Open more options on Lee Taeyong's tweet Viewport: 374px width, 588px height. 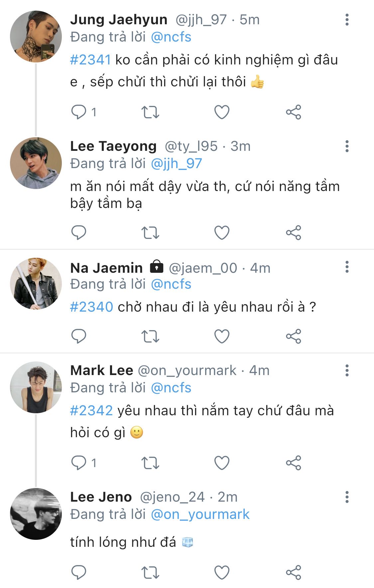coord(347,146)
